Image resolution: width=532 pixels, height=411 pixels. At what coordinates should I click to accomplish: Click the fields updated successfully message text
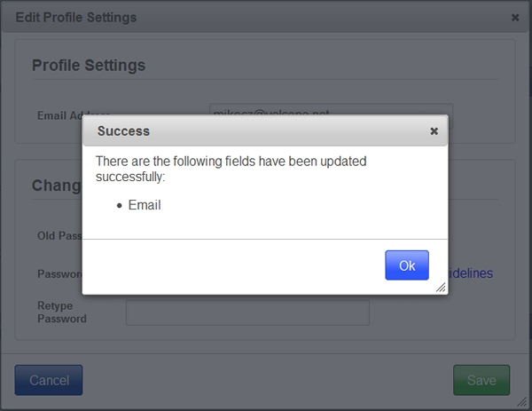point(231,169)
